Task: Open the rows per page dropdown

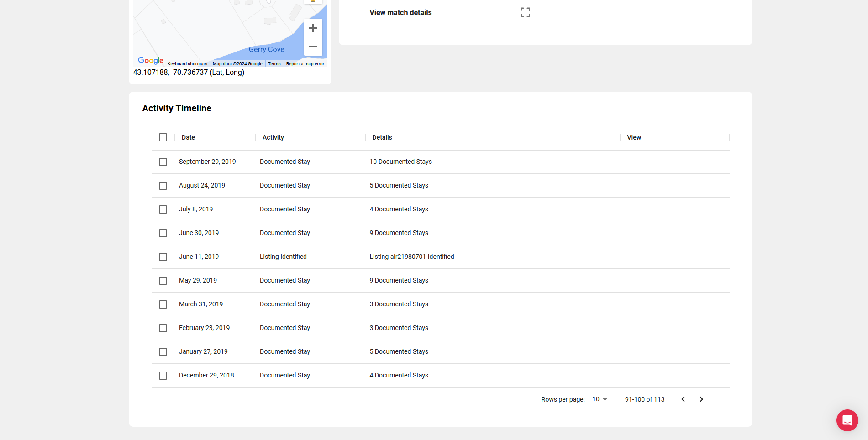Action: coord(600,399)
